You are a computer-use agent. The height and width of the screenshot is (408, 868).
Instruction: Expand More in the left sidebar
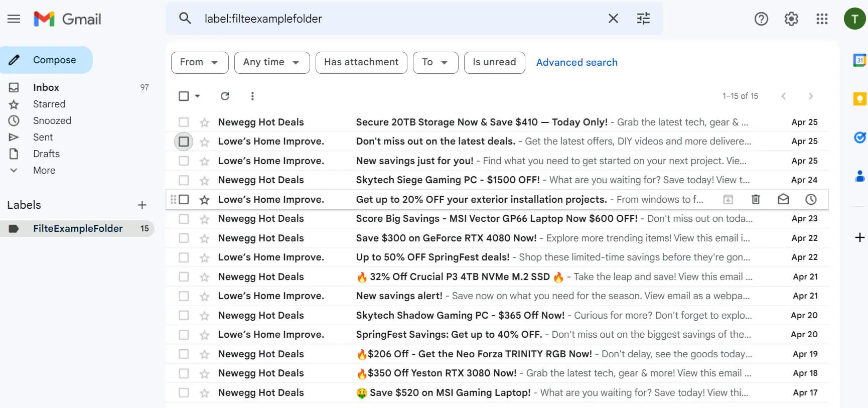tap(44, 170)
